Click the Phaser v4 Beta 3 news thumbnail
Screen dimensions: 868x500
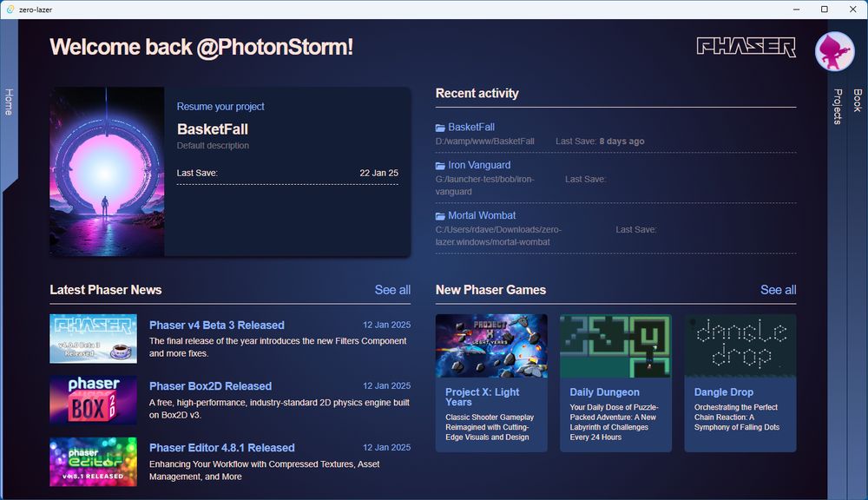click(x=93, y=339)
